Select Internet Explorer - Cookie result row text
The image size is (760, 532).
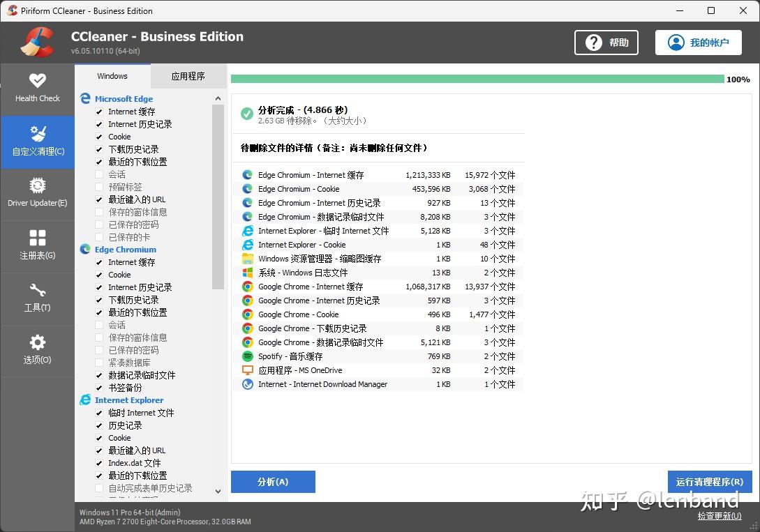click(302, 245)
